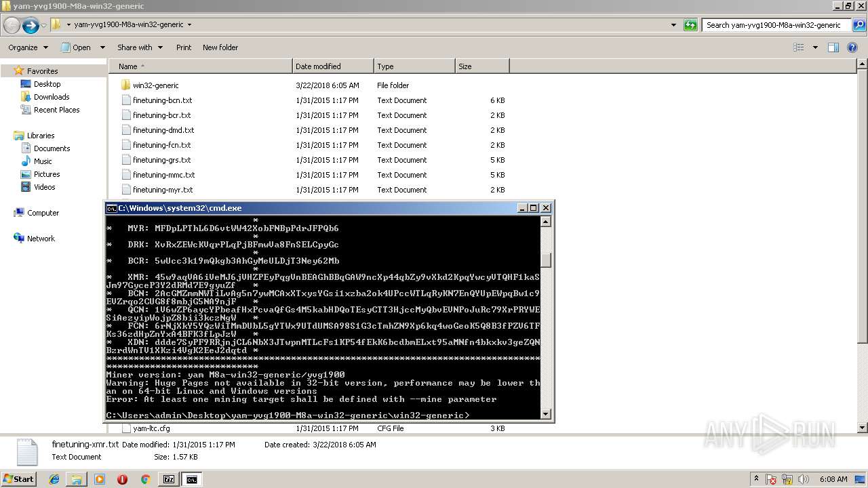The height and width of the screenshot is (488, 868).
Task: Open the Documents library
Action: tap(52, 148)
